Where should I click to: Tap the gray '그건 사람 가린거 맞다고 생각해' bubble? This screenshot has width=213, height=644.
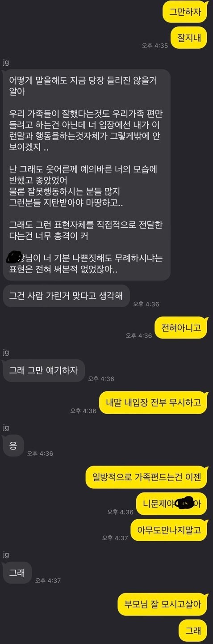[x=66, y=296]
